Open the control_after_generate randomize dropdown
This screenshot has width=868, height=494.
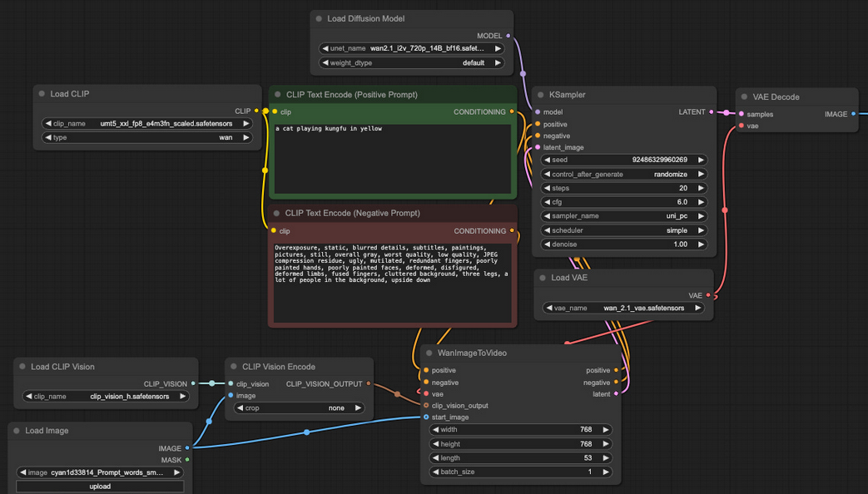click(624, 175)
